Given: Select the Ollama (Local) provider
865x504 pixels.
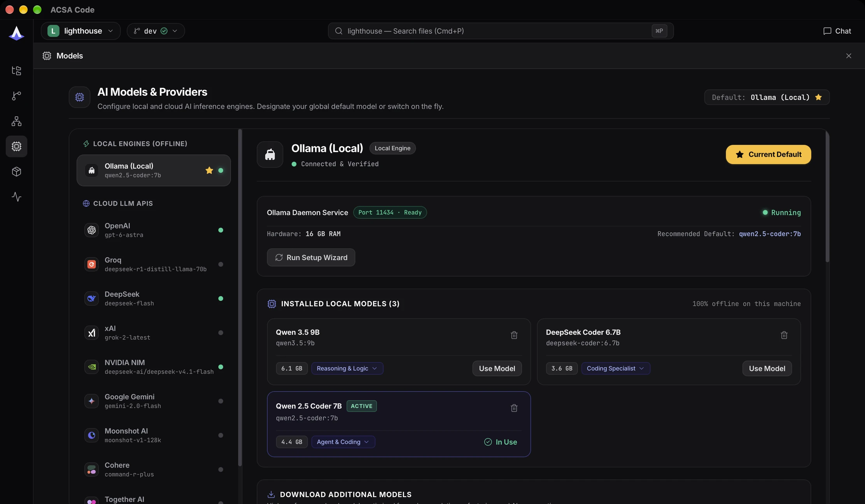Looking at the screenshot, I should coord(154,170).
